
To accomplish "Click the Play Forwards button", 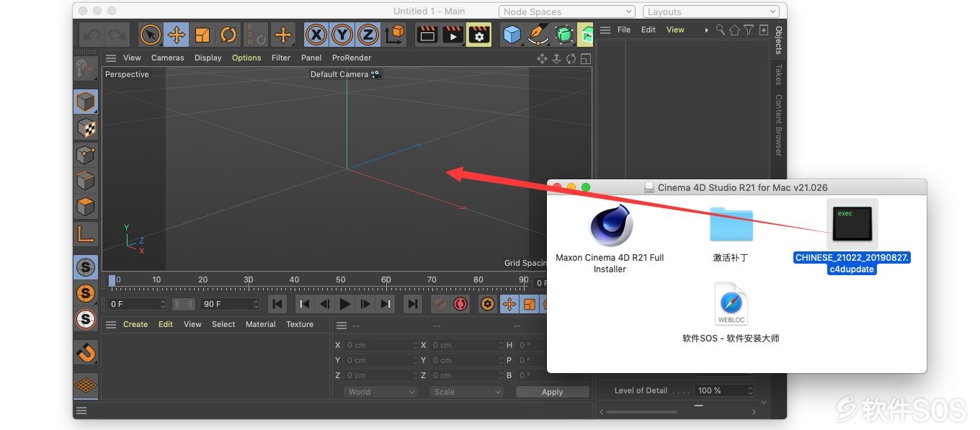I will click(345, 304).
